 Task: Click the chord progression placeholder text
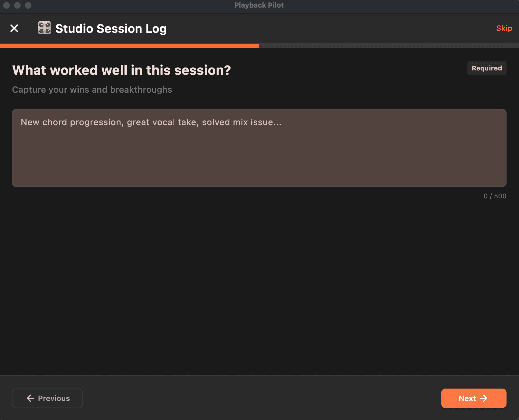tap(151, 122)
